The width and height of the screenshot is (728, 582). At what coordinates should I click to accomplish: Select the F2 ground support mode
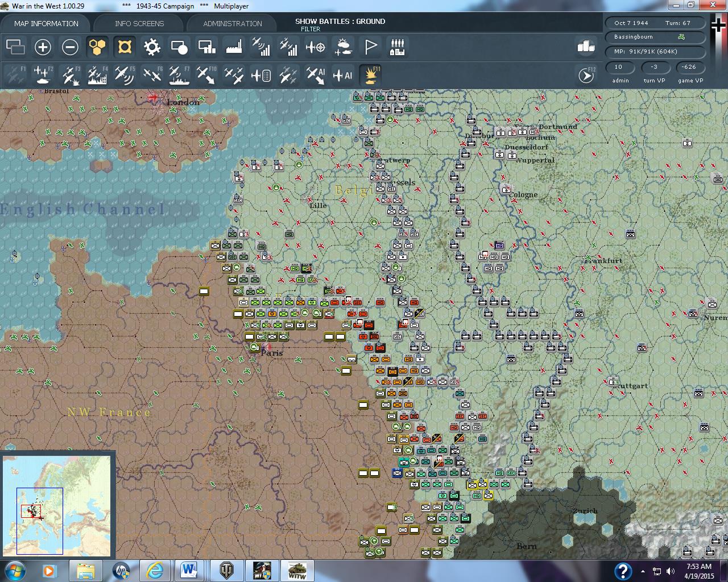pyautogui.click(x=43, y=75)
